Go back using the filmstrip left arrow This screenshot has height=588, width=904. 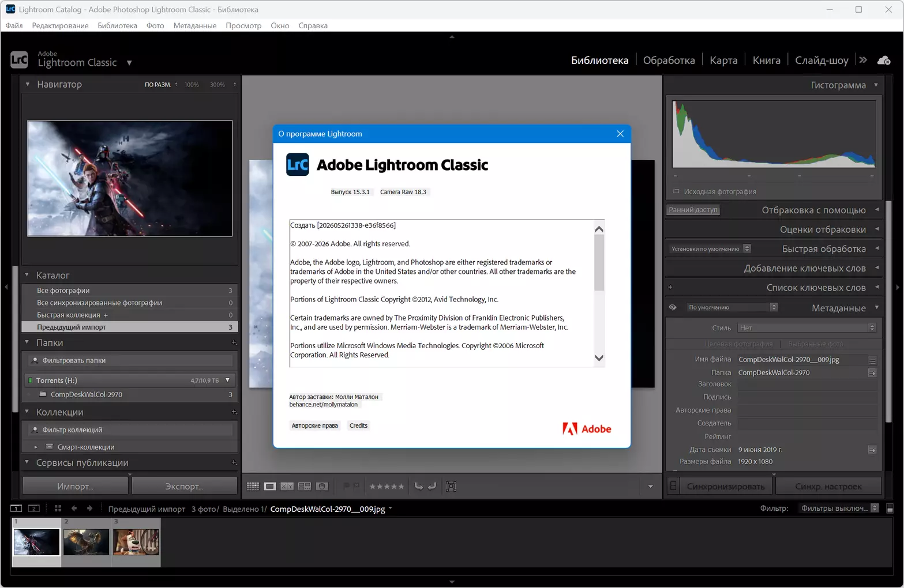point(74,508)
